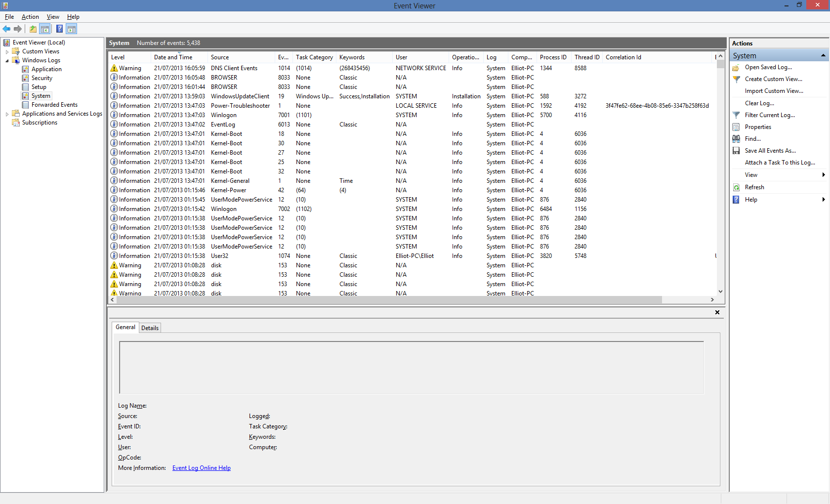Collapse the System section in Actions pane
The image size is (830, 504).
pos(823,55)
